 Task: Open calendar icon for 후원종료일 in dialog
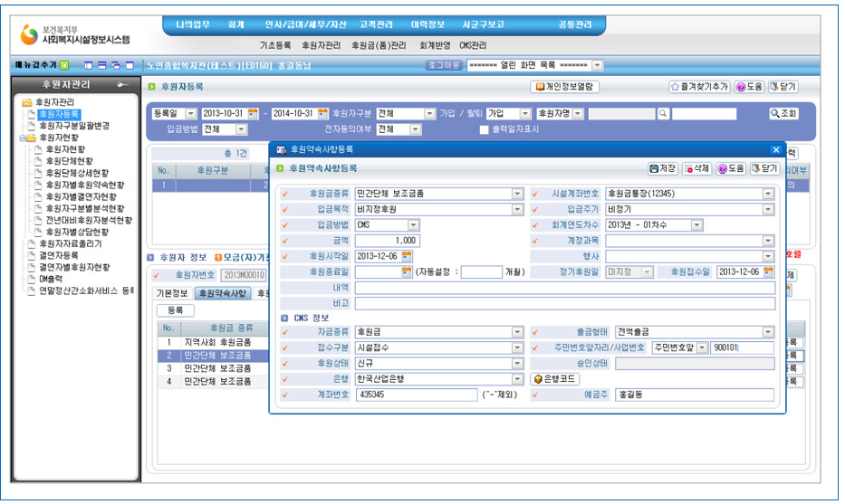click(x=407, y=272)
